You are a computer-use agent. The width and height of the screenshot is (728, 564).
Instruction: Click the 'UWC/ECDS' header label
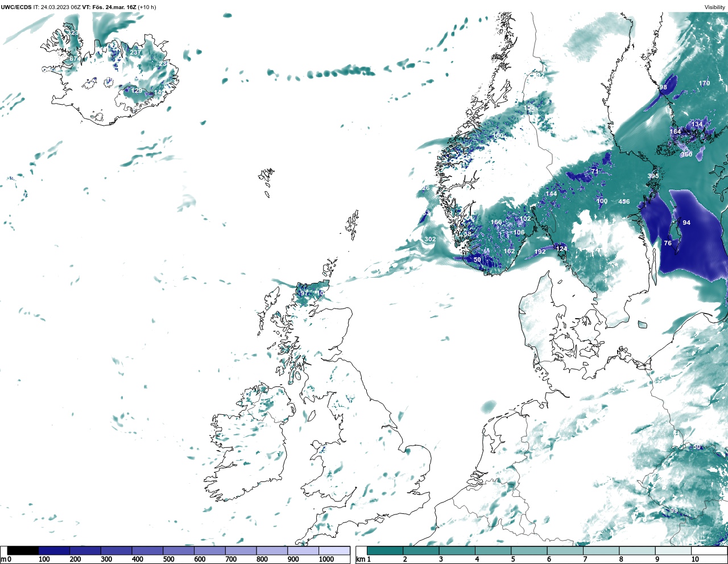pyautogui.click(x=16, y=7)
